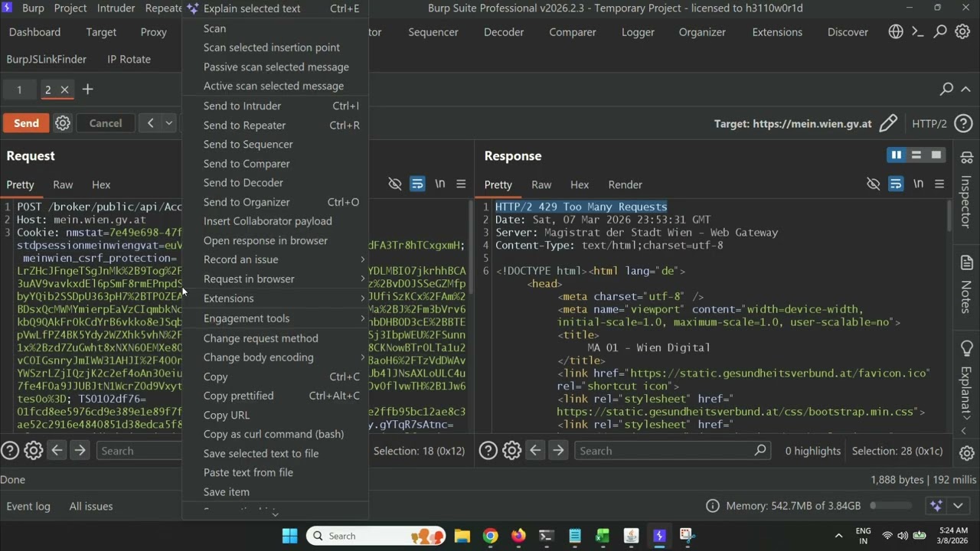Screen dimensions: 980x551
Task: Open send options gear next to Send
Action: point(63,123)
